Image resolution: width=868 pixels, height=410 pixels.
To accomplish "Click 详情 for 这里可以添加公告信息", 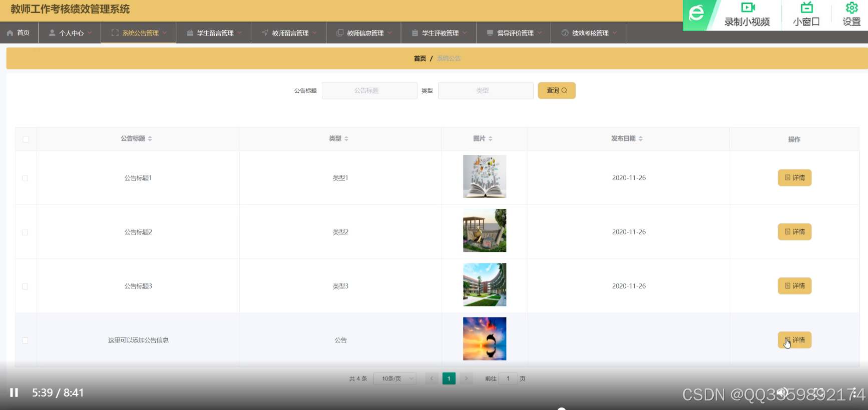I will click(x=794, y=340).
